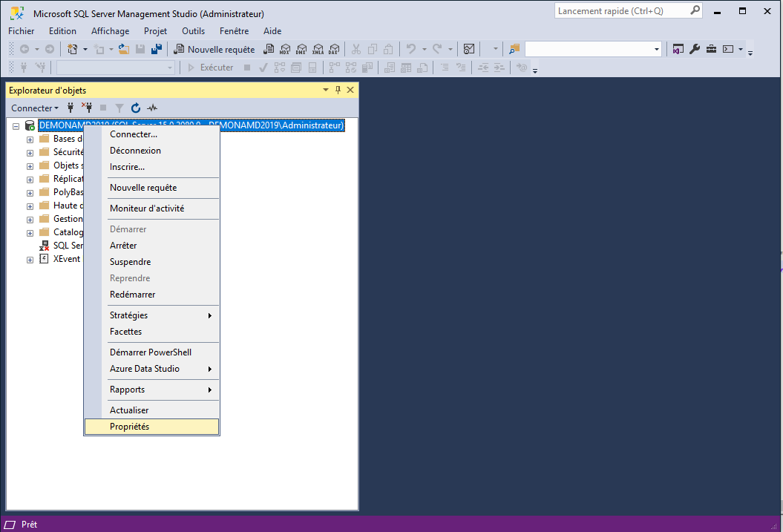Click the Save All toolbar icon

point(157,50)
